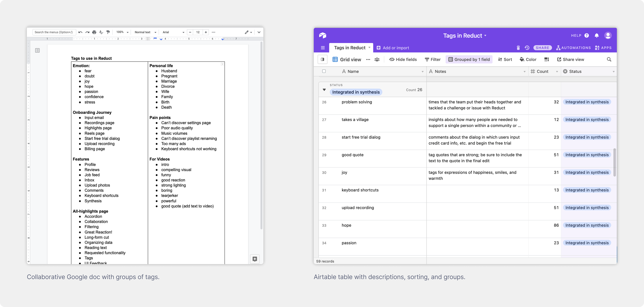Select the good quote record name cell
644x307 pixels.
pos(372,159)
